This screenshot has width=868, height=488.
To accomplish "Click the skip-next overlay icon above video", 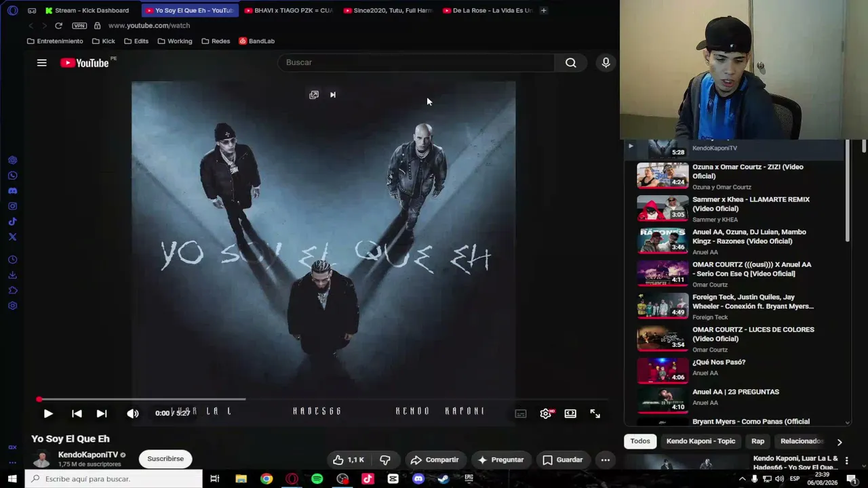I will [x=333, y=95].
